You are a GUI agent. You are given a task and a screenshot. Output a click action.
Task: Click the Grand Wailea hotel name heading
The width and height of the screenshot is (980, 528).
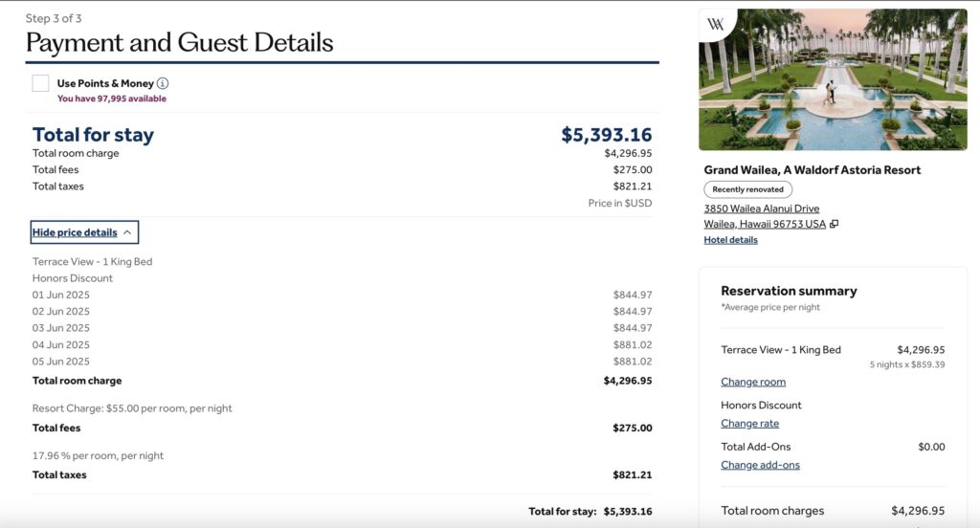coord(812,170)
